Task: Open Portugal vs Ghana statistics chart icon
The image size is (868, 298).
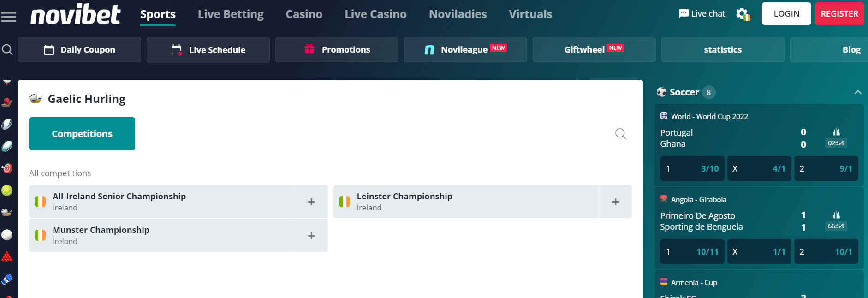Action: pos(836,132)
